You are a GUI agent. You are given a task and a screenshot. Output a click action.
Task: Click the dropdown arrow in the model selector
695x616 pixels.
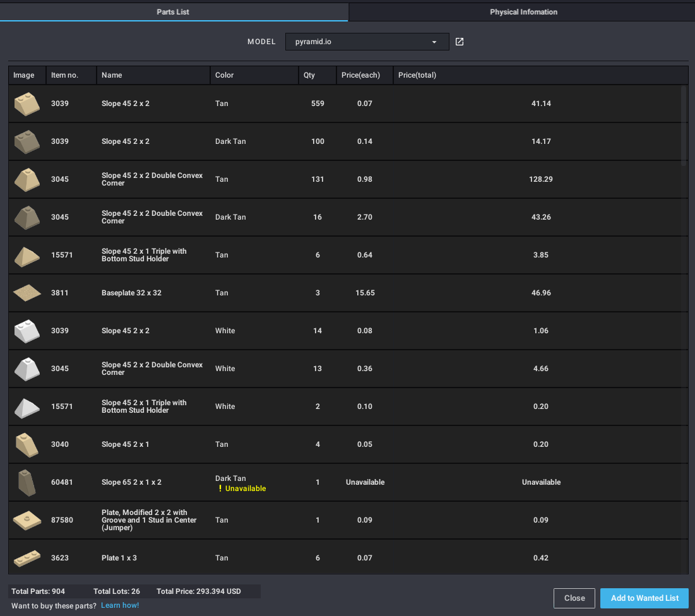click(x=434, y=42)
